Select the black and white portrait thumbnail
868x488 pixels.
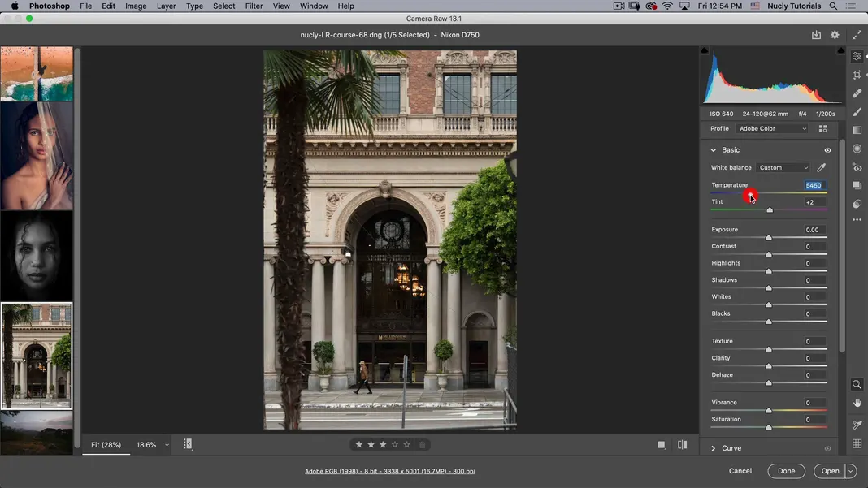37,256
